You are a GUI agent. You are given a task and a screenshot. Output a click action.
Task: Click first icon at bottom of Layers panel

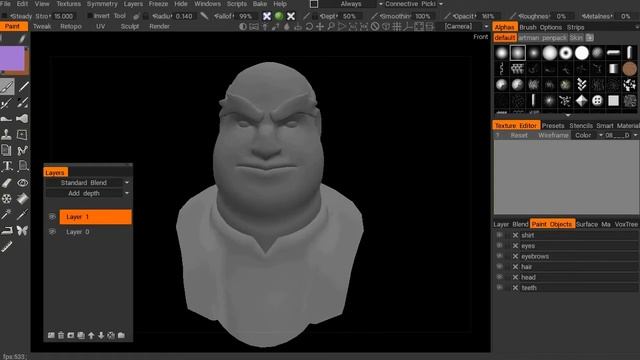pos(51,335)
